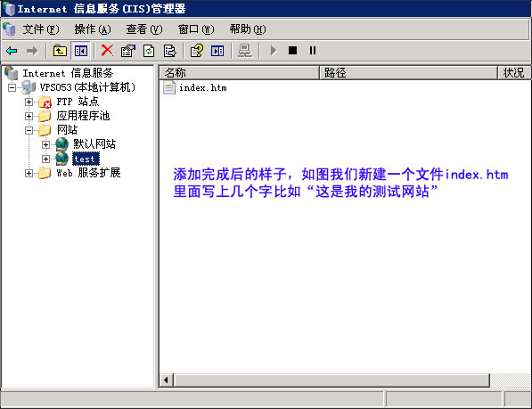Expand the test site node
Screen dimensions: 532x409
(x=45, y=159)
